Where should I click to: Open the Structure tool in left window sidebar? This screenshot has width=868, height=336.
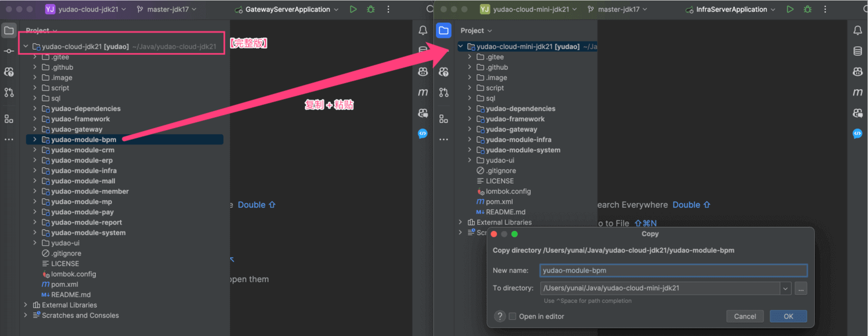9,119
